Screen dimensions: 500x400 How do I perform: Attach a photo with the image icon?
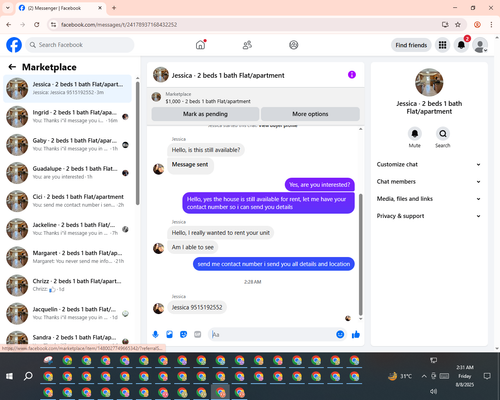(x=169, y=334)
